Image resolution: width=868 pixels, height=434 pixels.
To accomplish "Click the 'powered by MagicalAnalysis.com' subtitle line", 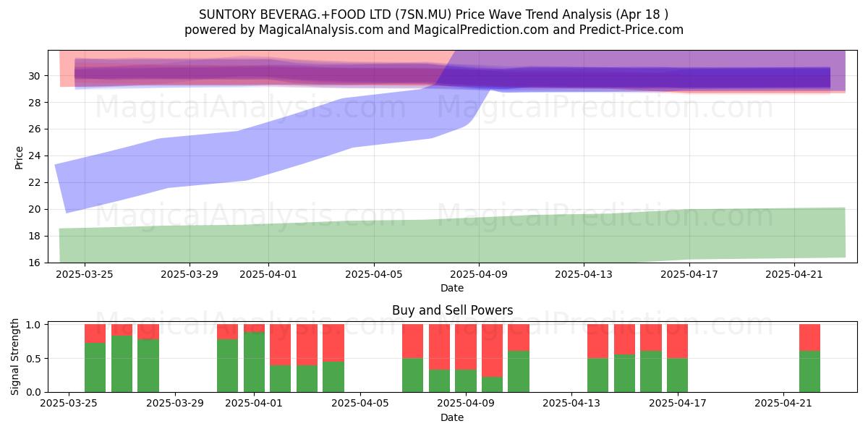I will (434, 30).
